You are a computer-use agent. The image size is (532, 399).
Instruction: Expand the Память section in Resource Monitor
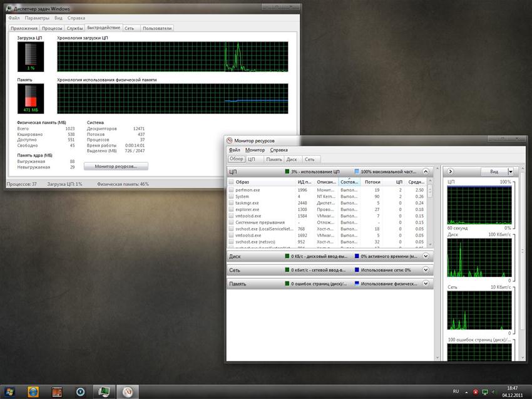click(426, 284)
